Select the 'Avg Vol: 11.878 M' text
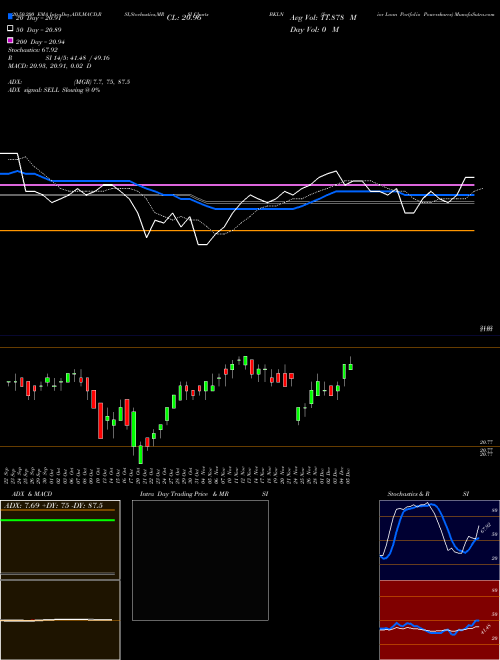 323,18
